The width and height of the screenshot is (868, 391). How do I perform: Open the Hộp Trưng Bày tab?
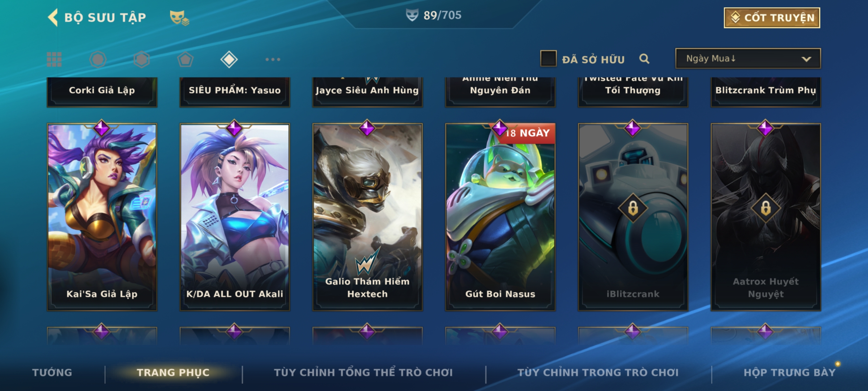(790, 373)
